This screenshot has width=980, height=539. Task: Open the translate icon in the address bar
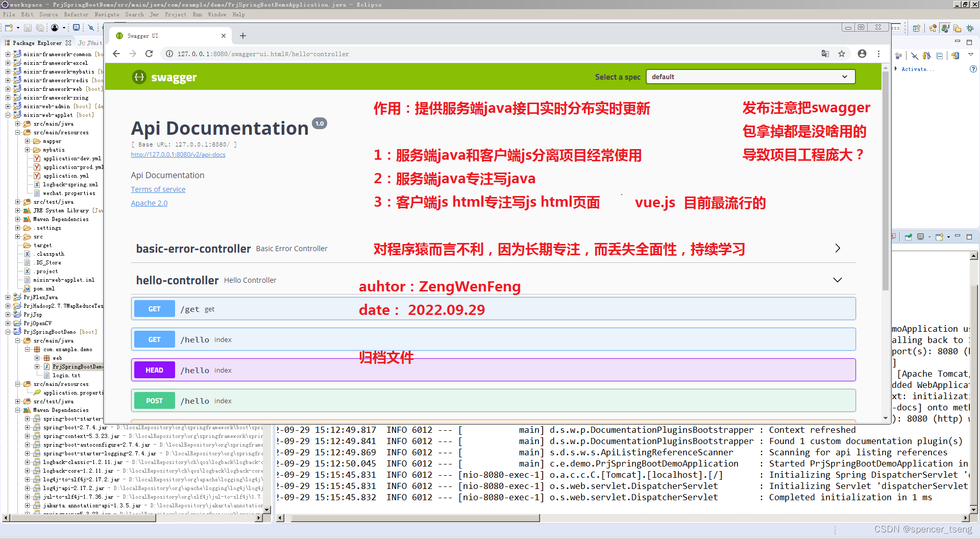point(825,53)
